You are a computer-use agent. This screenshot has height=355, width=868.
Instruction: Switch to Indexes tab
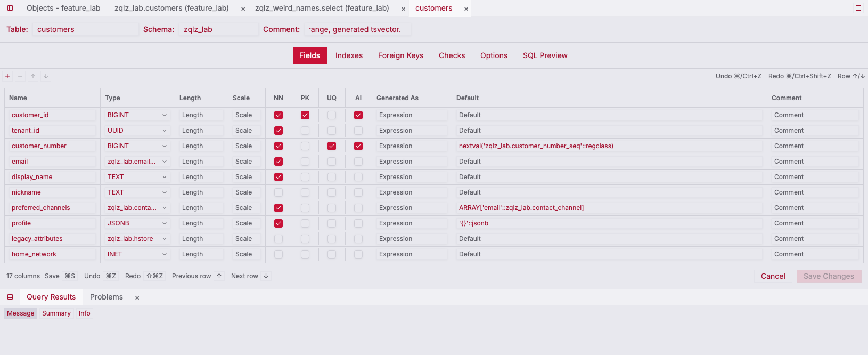[349, 55]
